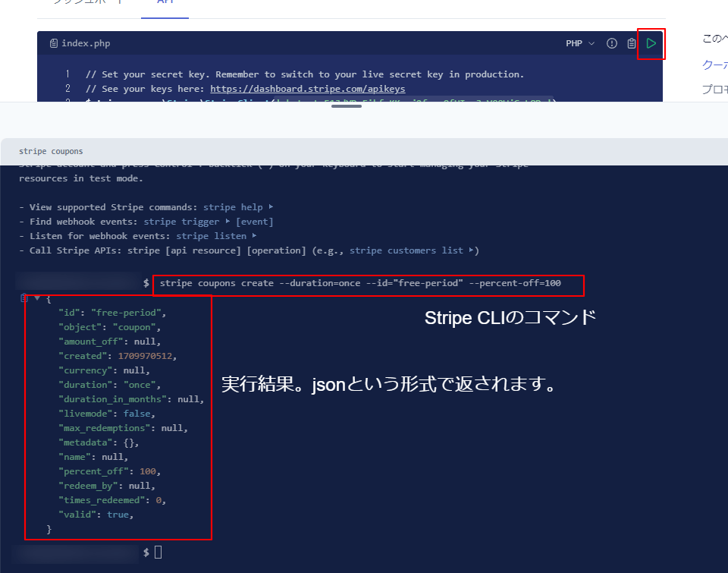Run the stripe help command link
The height and width of the screenshot is (573, 728).
click(x=238, y=207)
